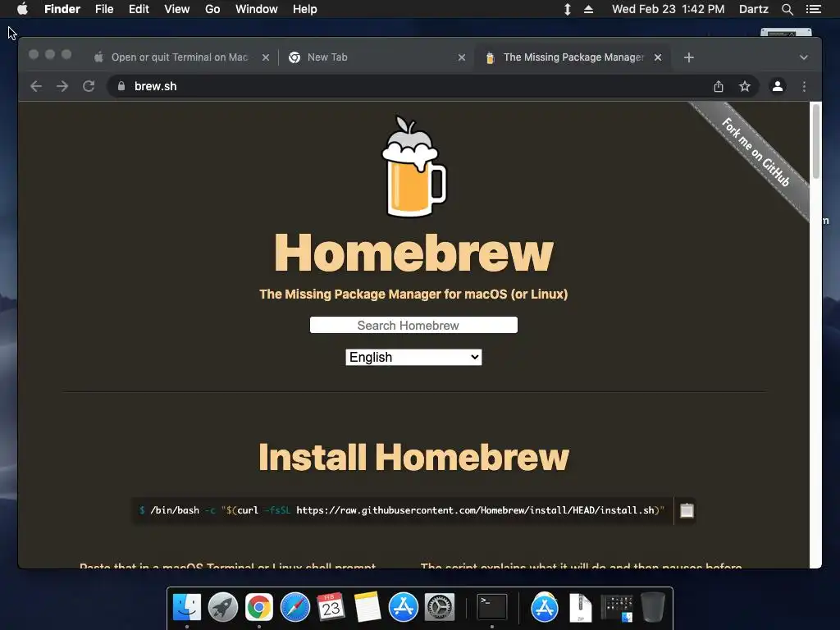Screen dimensions: 840x630
Task: Open the Apple menu
Action: coord(22,9)
